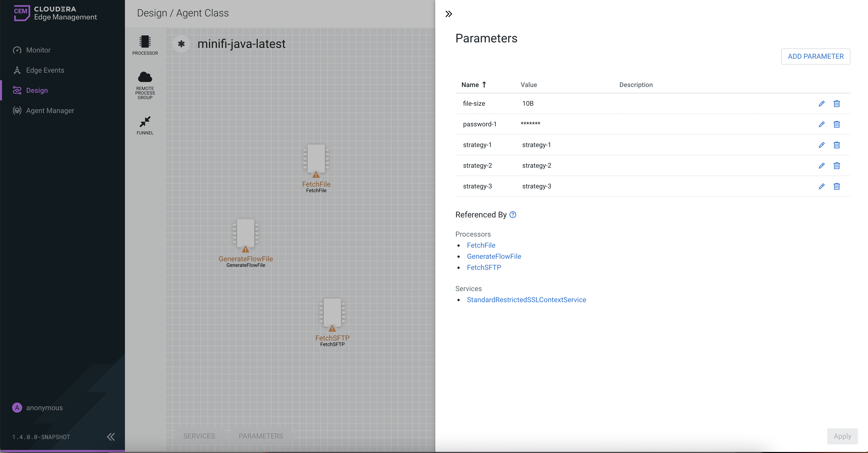The height and width of the screenshot is (453, 868).
Task: Open the FetchSFTP processor link
Action: coord(484,267)
